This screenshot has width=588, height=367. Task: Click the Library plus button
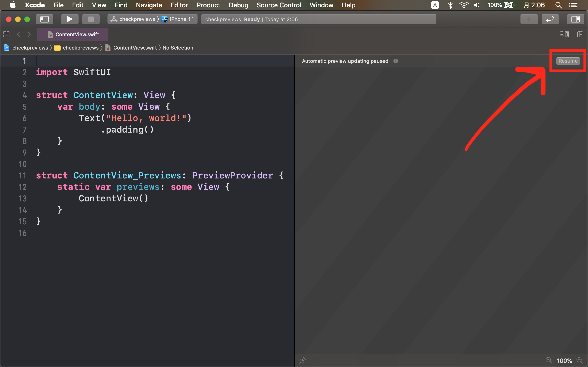529,19
